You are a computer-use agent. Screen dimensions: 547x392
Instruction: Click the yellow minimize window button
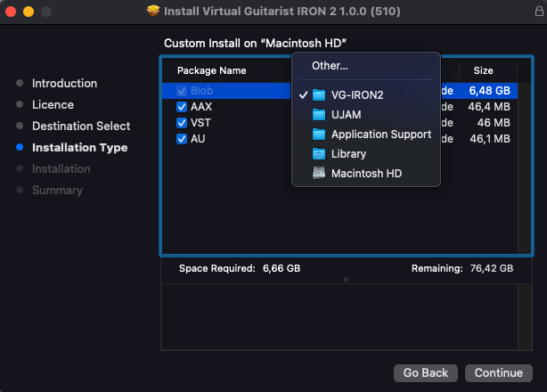click(29, 12)
